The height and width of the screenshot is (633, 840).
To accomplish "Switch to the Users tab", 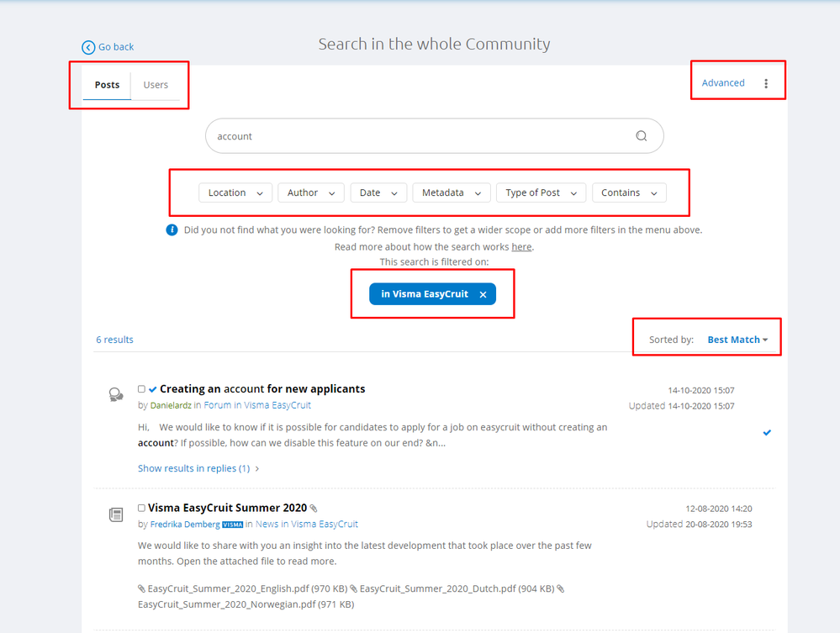I will tap(156, 85).
